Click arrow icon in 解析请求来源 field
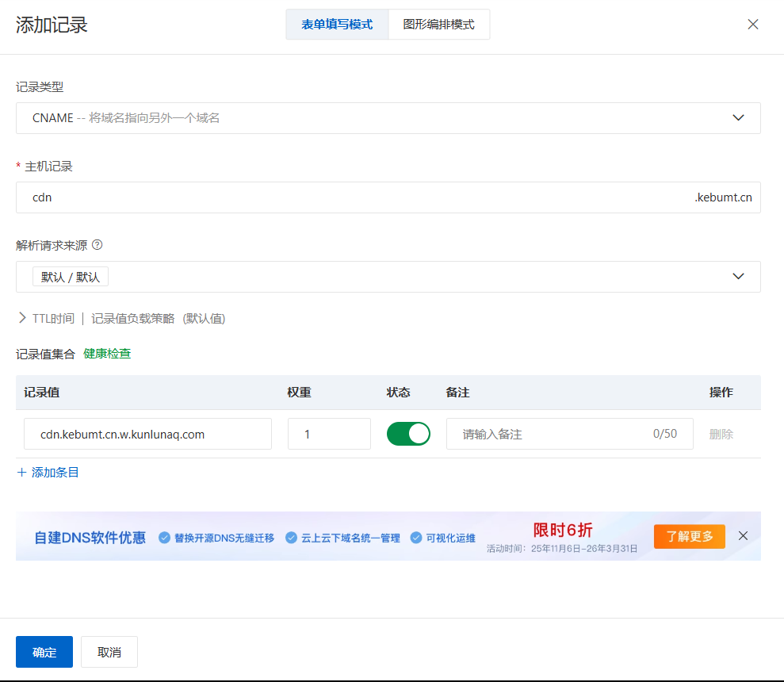 point(738,276)
